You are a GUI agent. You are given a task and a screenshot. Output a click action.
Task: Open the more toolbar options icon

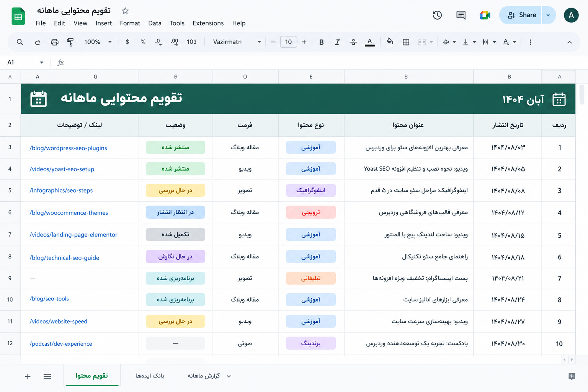tap(530, 42)
